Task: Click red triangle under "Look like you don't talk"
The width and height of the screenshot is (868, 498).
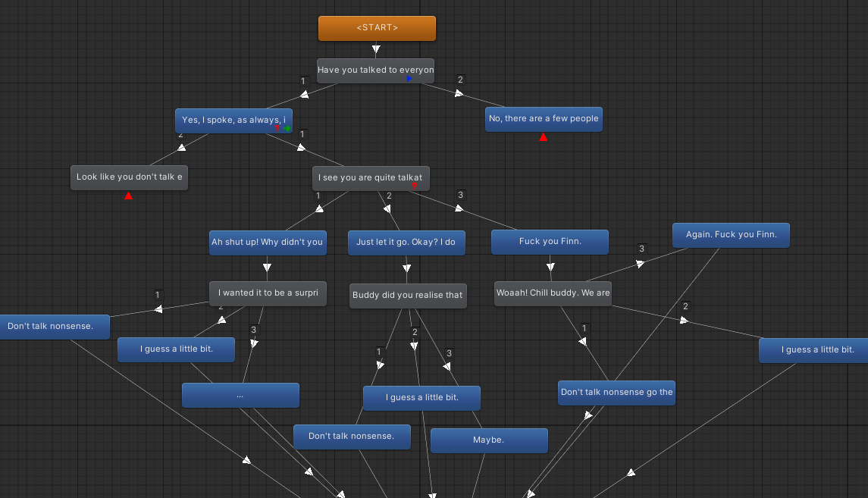Action: [128, 196]
